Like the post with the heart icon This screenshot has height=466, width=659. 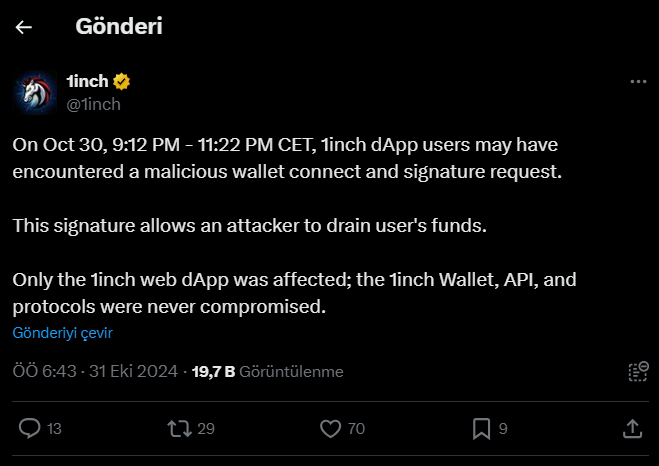point(330,429)
